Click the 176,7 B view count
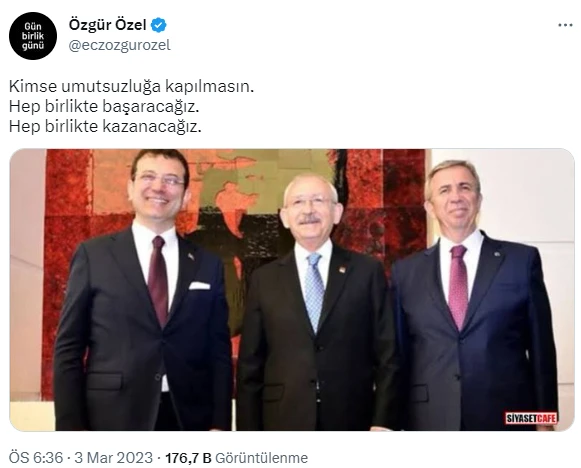The image size is (581, 468). coord(188,458)
